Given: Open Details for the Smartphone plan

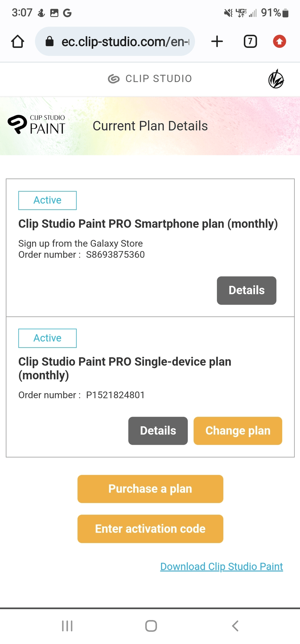Looking at the screenshot, I should tap(246, 291).
